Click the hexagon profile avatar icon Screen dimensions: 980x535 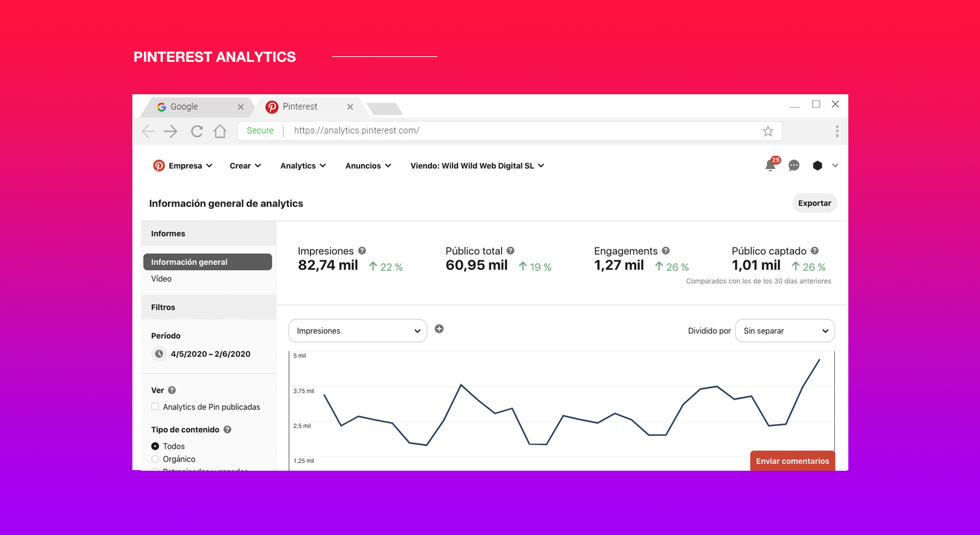[x=817, y=165]
